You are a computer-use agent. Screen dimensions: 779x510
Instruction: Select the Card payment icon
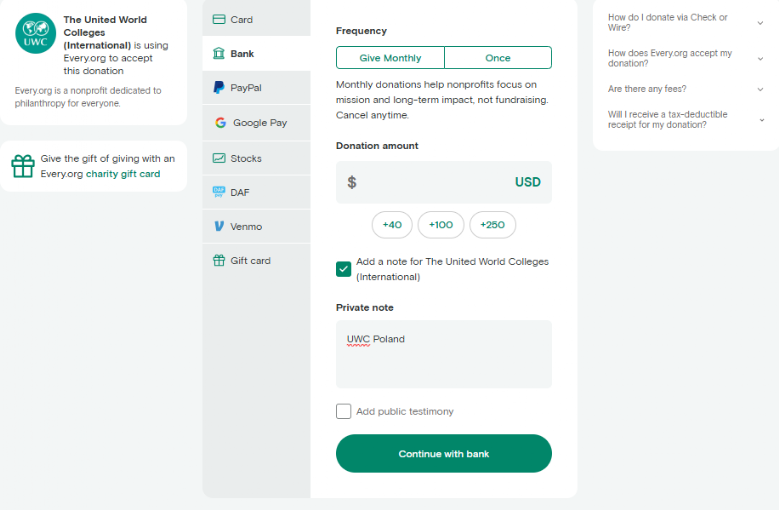(219, 19)
